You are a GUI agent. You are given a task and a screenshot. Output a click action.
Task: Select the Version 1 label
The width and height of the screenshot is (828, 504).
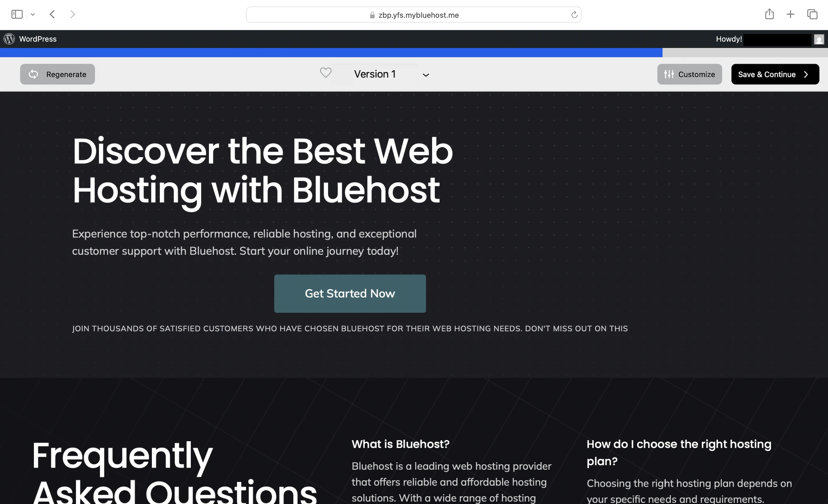(374, 74)
